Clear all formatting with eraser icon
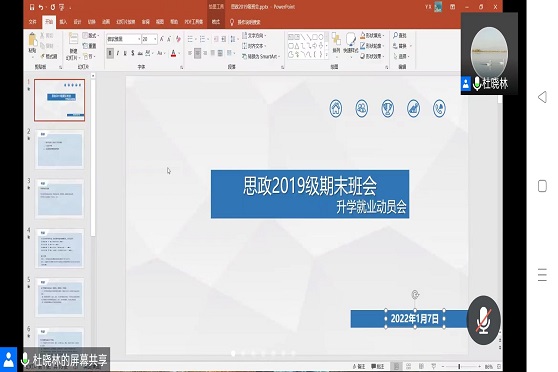Viewport: 558px width, 372px height. (x=178, y=39)
